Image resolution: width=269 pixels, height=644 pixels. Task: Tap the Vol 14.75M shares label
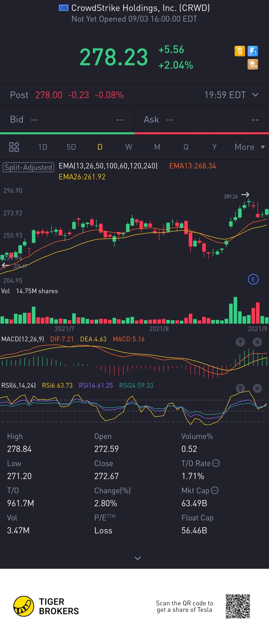(x=29, y=291)
